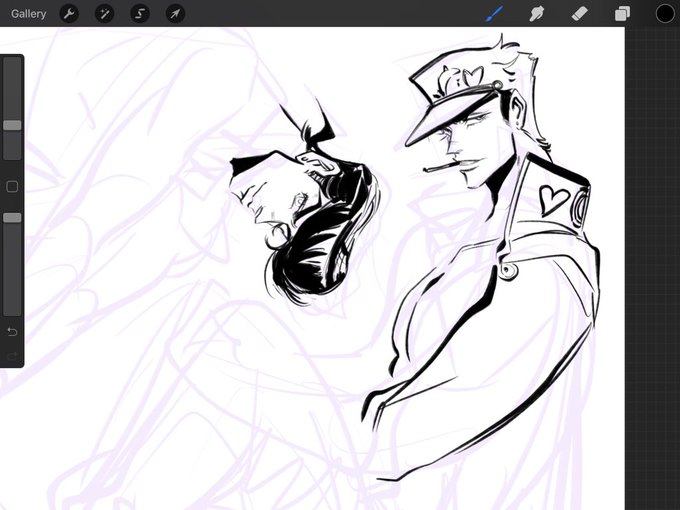This screenshot has width=680, height=510.
Task: Select the Smudge tool
Action: pos(537,14)
